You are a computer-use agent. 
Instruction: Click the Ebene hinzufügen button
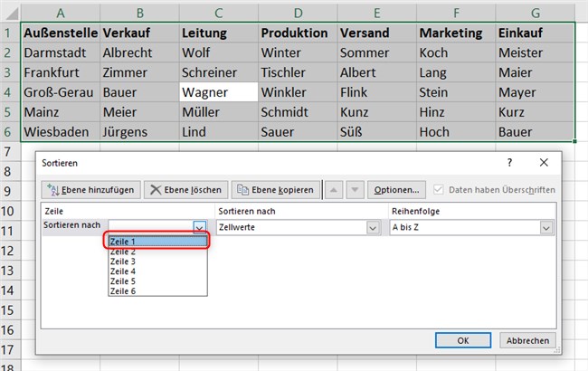[x=90, y=190]
